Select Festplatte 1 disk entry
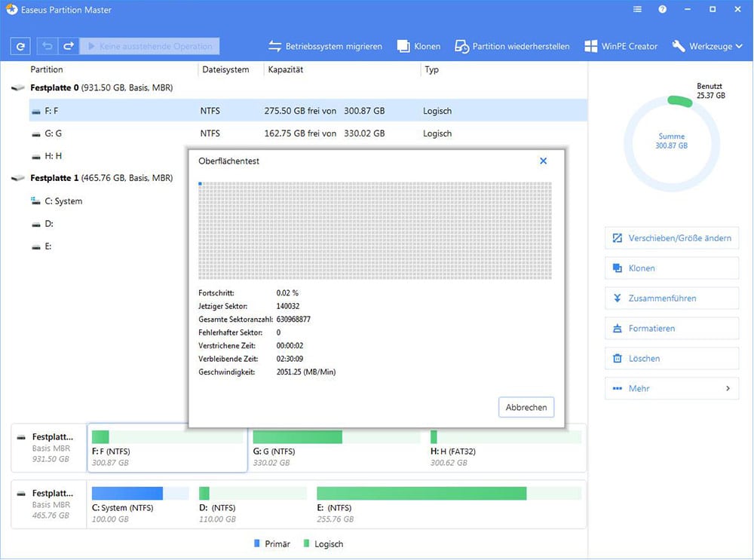 [x=102, y=178]
